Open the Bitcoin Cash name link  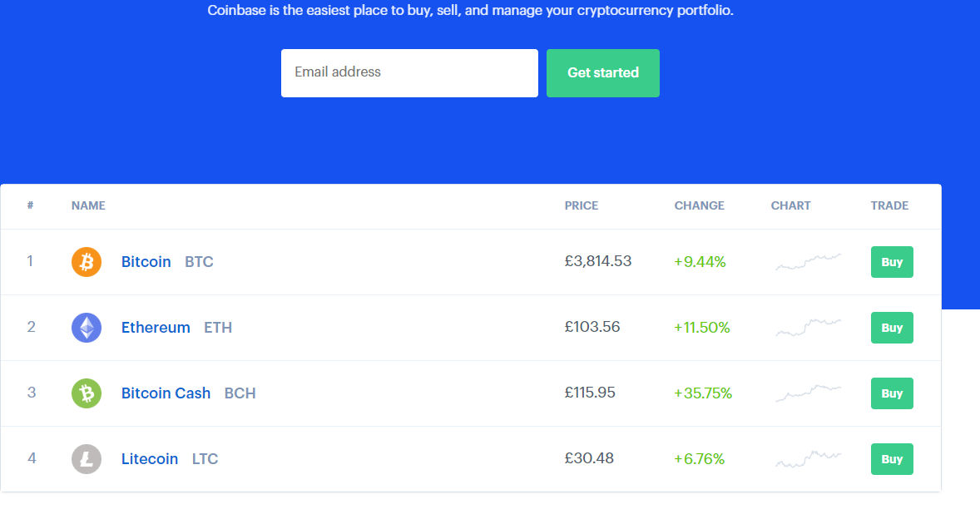point(166,393)
